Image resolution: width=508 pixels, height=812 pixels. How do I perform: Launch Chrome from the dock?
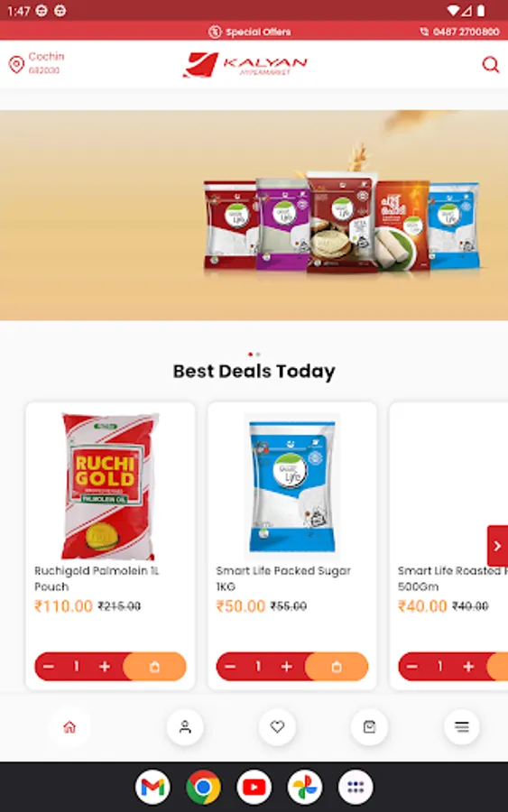point(203,787)
